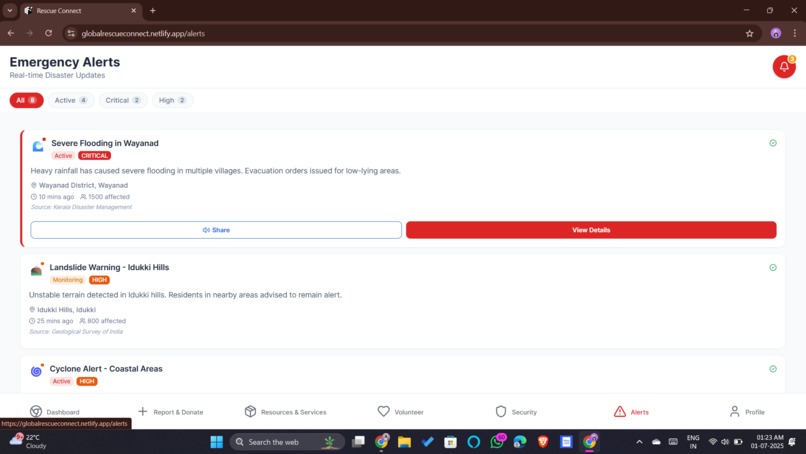Click the cyclone spiral icon on Coastal Areas alert
Viewport: 806px width, 454px height.
(x=36, y=371)
